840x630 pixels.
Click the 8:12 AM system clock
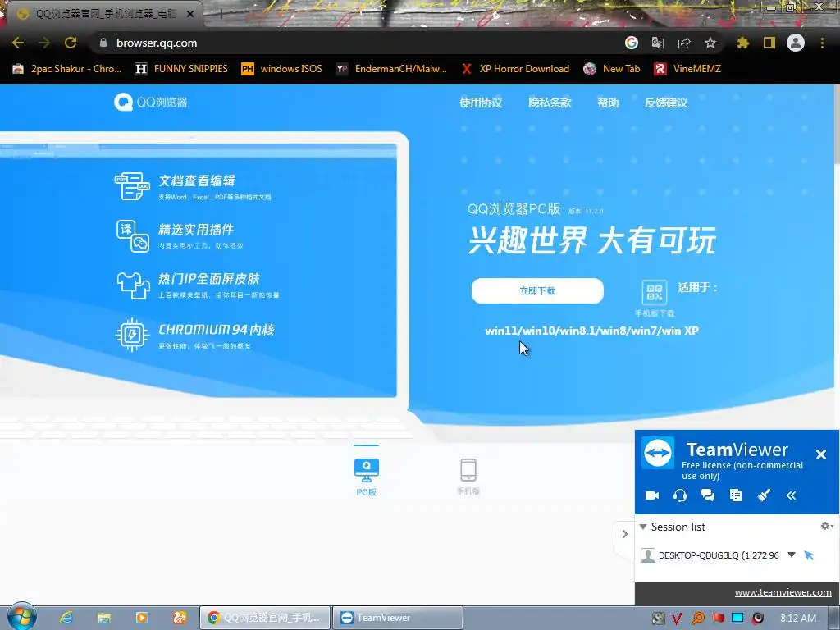798,618
